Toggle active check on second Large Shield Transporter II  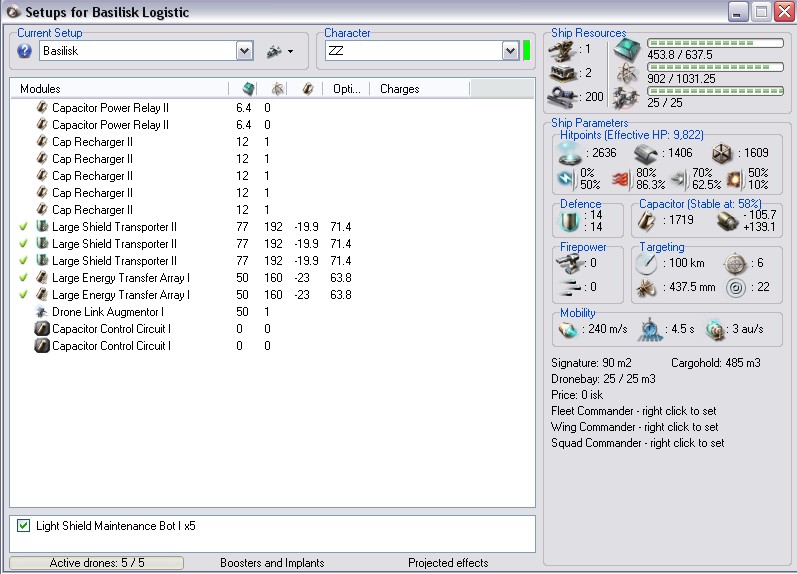23,244
